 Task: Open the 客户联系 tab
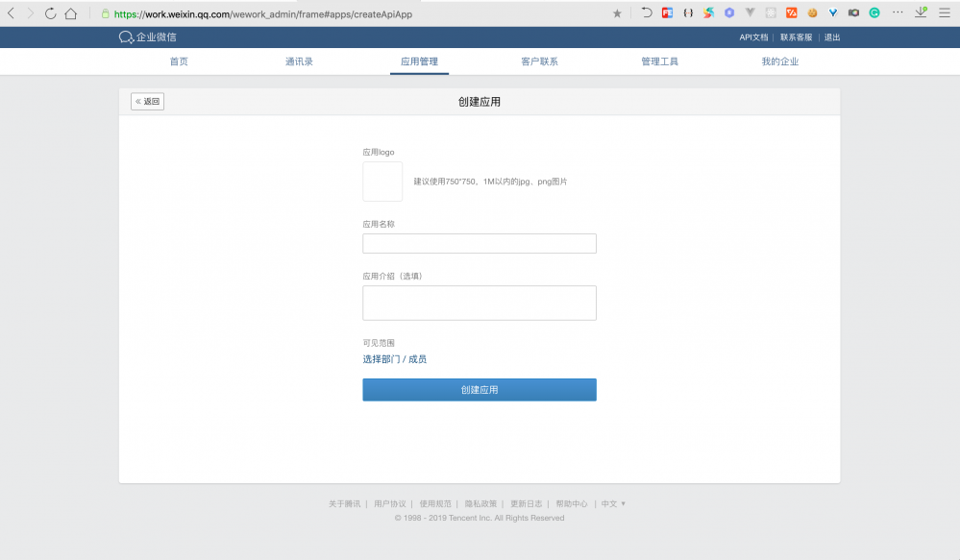click(539, 60)
